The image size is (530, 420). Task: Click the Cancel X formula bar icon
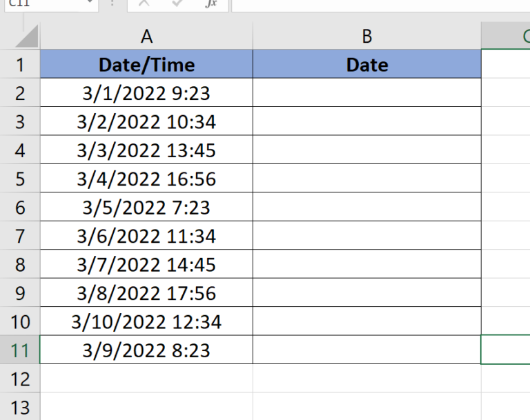(x=144, y=3)
